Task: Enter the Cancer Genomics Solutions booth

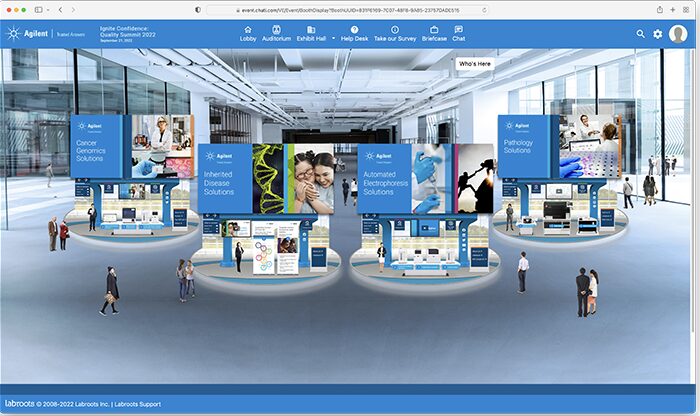Action: [x=101, y=147]
